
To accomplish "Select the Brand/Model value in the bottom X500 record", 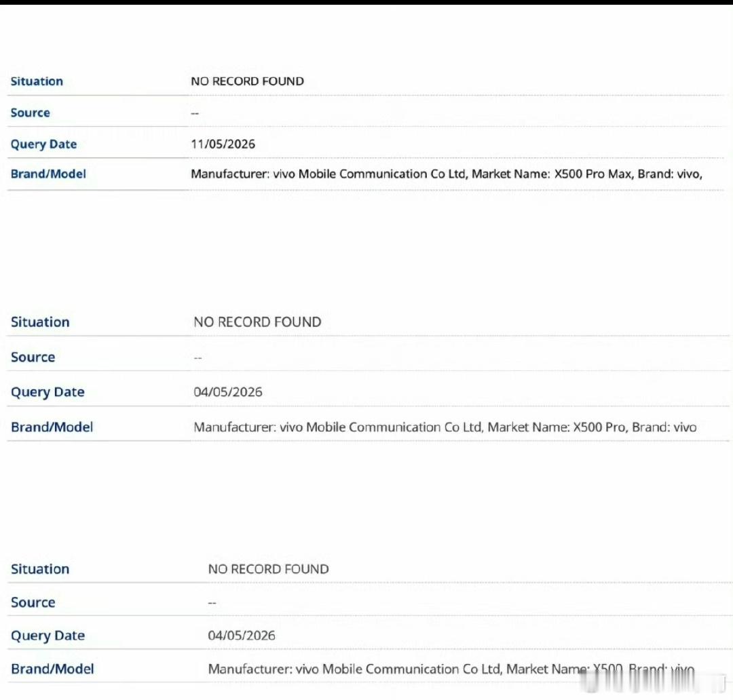I will click(451, 669).
